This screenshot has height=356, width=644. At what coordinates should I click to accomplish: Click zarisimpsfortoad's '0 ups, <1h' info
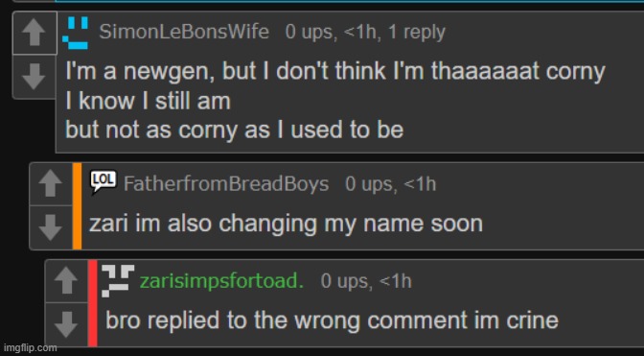click(366, 281)
